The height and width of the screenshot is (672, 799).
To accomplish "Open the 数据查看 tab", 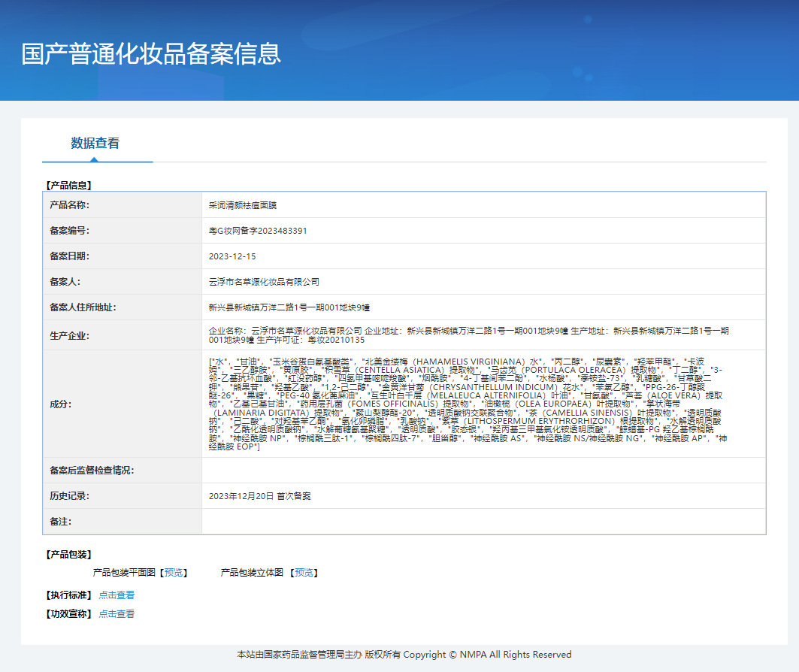I will pos(95,143).
